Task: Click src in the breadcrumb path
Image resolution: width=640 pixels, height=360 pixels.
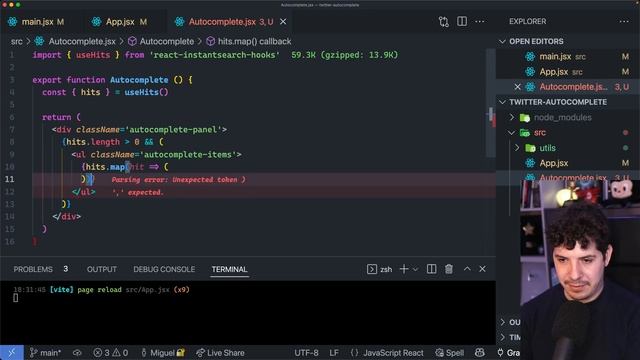Action: coord(17,42)
